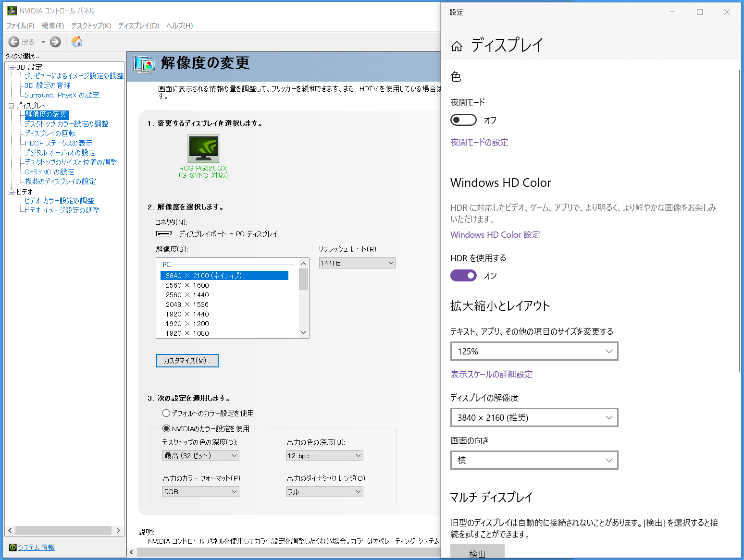The image size is (744, 560).
Task: Click resolution list scroll down arrow
Action: click(303, 332)
